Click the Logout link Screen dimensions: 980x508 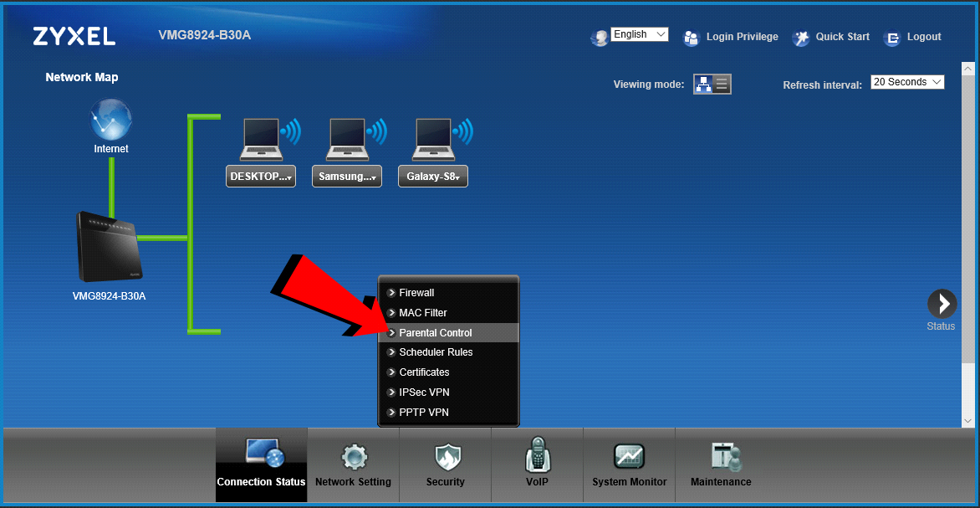tap(924, 37)
